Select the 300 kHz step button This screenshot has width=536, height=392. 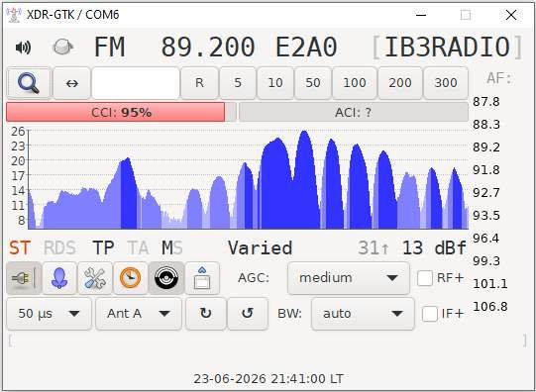coord(446,83)
